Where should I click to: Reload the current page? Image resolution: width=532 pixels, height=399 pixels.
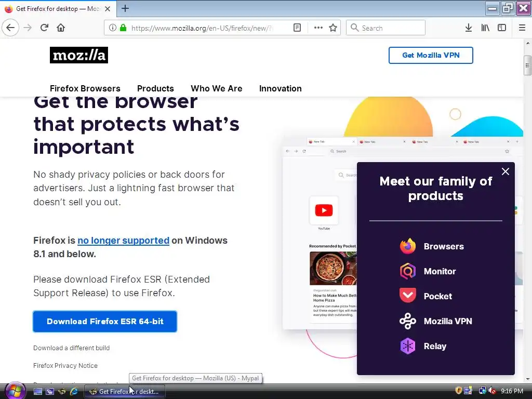(45, 28)
